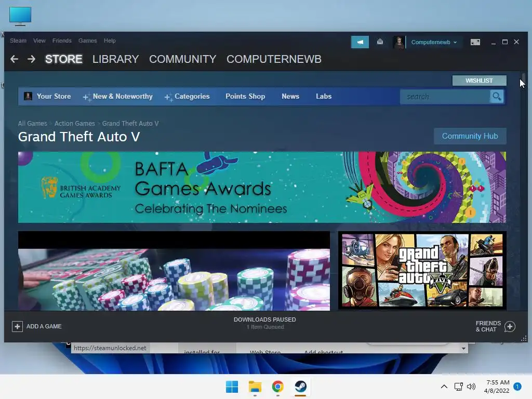Open the Community Hub
The image size is (532, 399).
coord(470,136)
